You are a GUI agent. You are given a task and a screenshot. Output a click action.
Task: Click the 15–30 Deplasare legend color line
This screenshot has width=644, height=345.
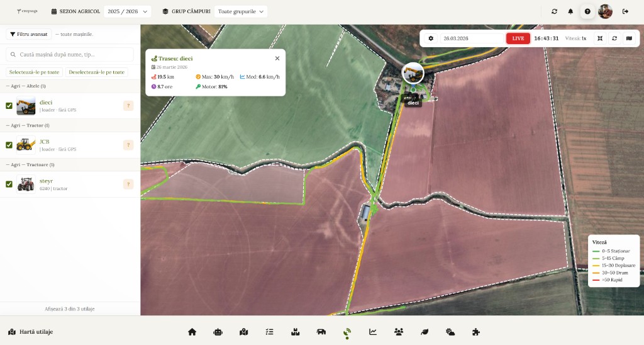point(596,266)
